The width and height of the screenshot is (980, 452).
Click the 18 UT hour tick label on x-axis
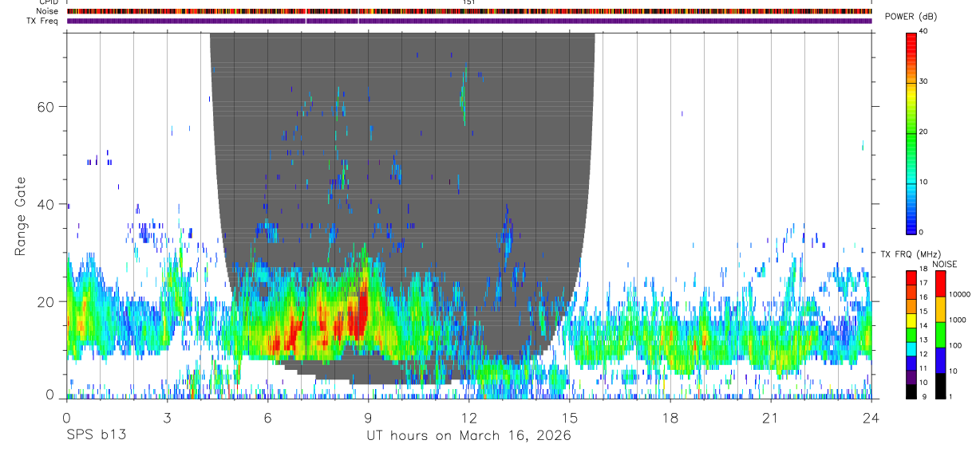(670, 419)
